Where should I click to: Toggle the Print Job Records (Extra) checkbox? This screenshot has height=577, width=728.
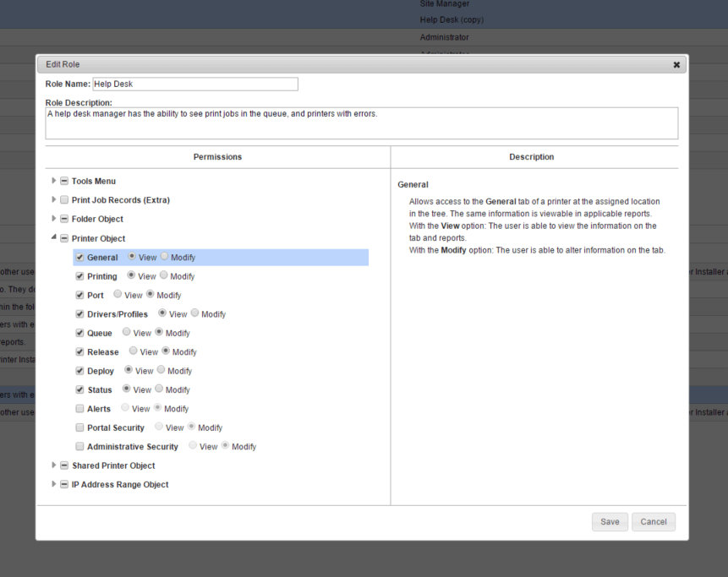64,200
